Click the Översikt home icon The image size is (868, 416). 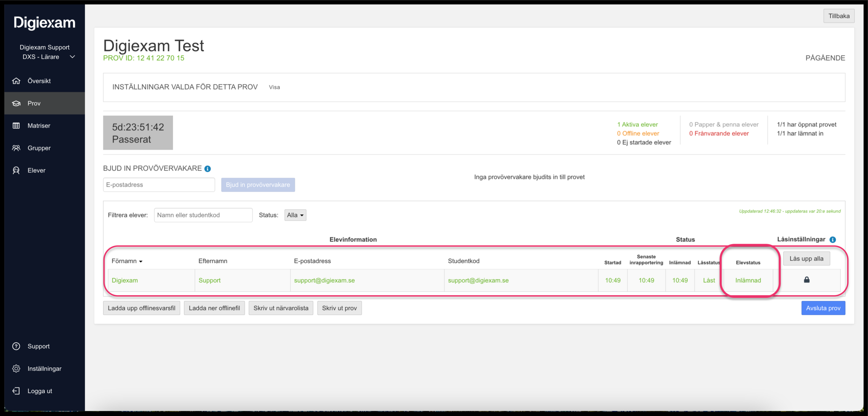16,81
